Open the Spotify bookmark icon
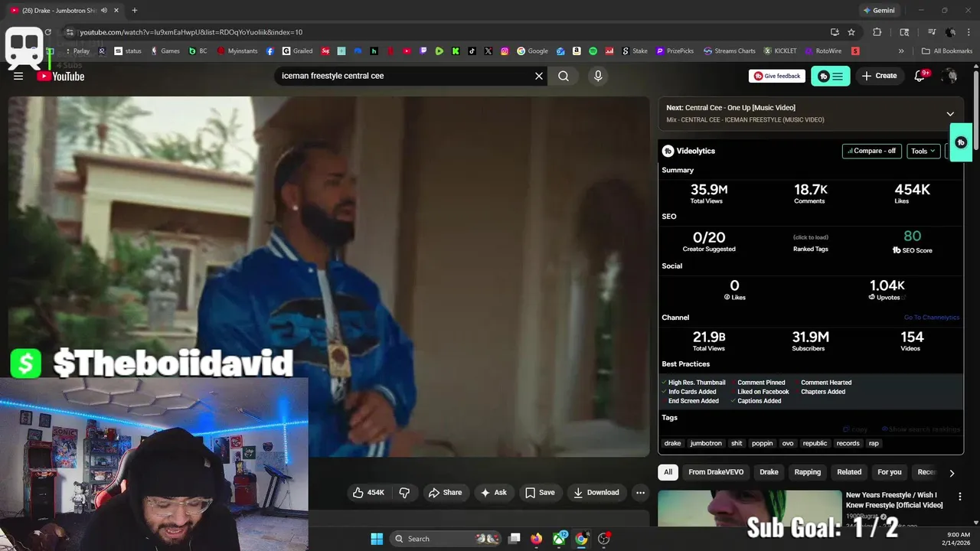This screenshot has height=551, width=980. pos(593,51)
